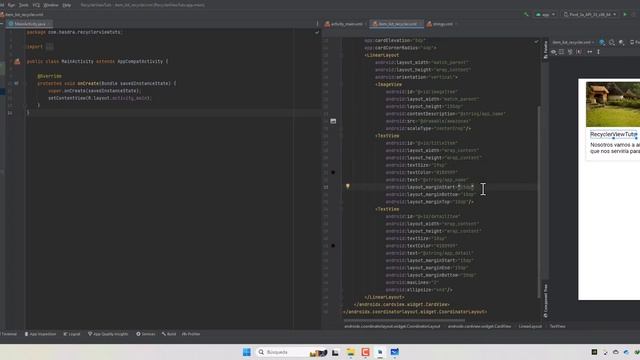Open the Windows Start menu
This screenshot has width=640, height=360.
pyautogui.click(x=247, y=352)
